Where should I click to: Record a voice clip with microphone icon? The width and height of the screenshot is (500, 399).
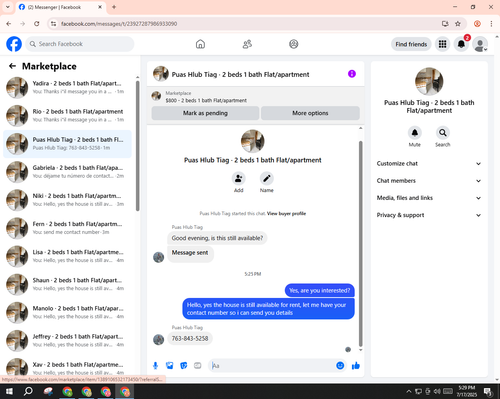[x=155, y=366]
